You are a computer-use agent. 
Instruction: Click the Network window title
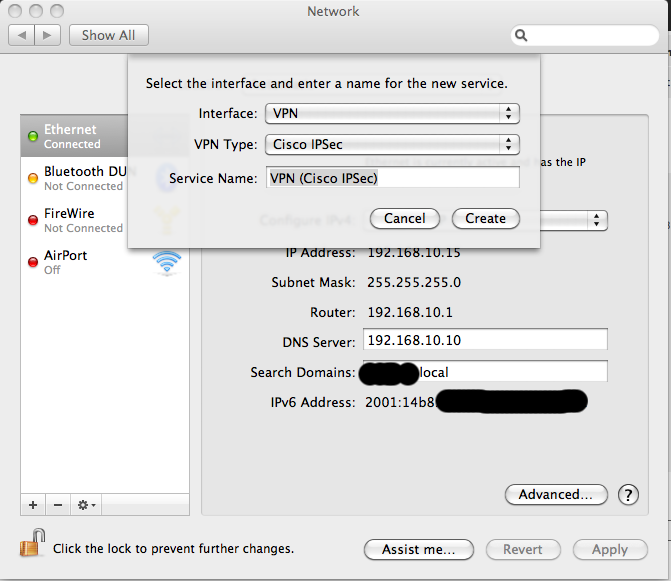[333, 11]
